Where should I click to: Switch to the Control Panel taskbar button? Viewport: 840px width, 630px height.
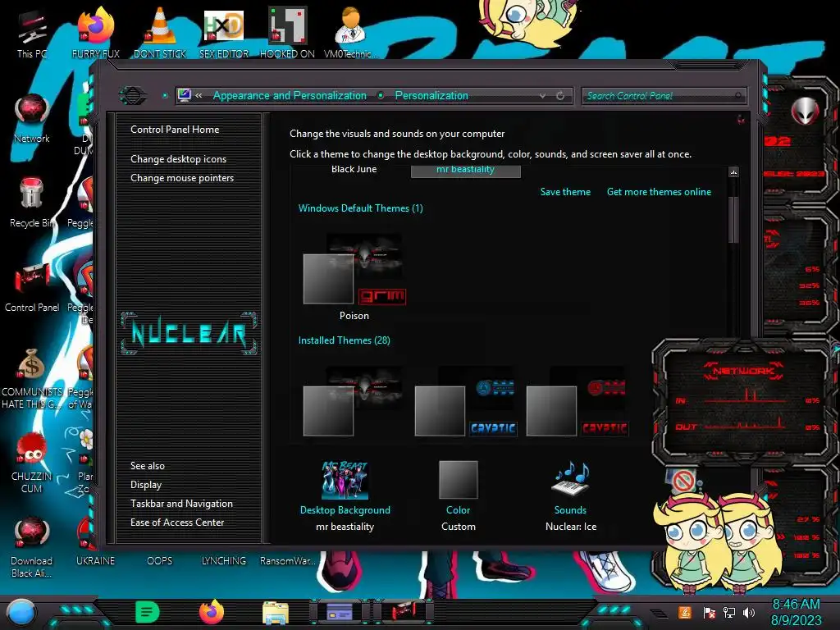[x=340, y=612]
